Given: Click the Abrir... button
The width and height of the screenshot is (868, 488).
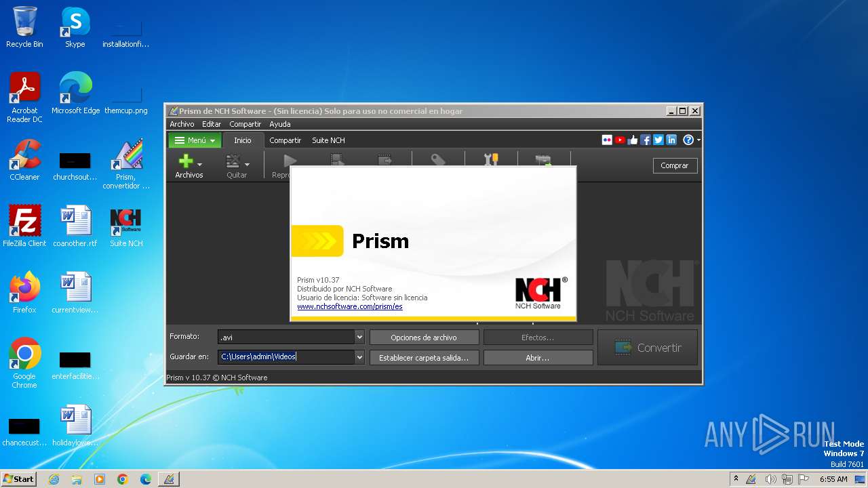Looking at the screenshot, I should coord(538,357).
